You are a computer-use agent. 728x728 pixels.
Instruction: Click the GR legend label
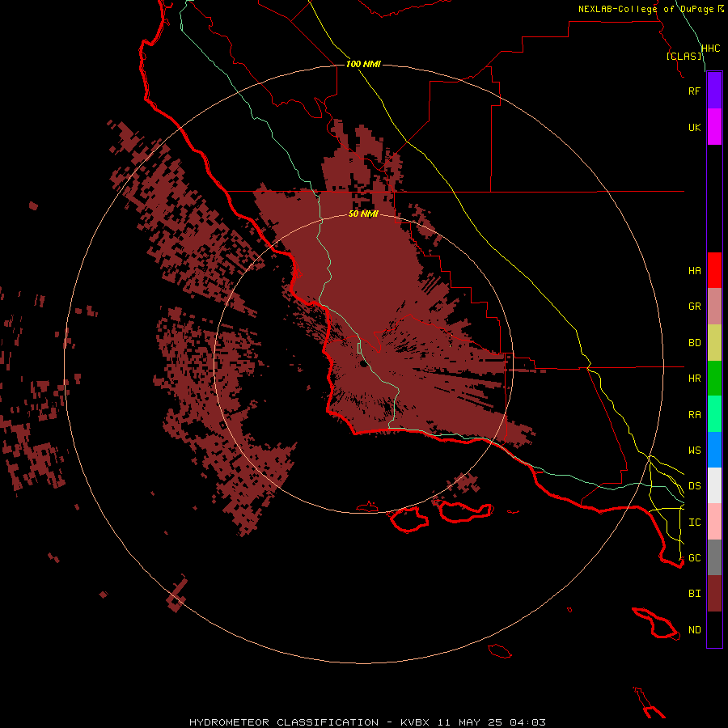pyautogui.click(x=694, y=307)
